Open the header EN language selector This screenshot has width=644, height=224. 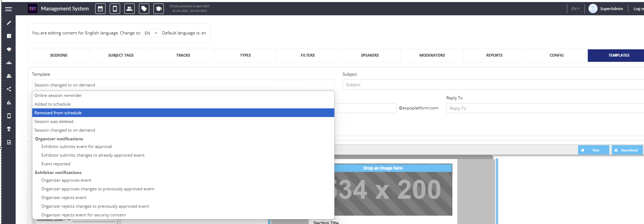coord(576,9)
